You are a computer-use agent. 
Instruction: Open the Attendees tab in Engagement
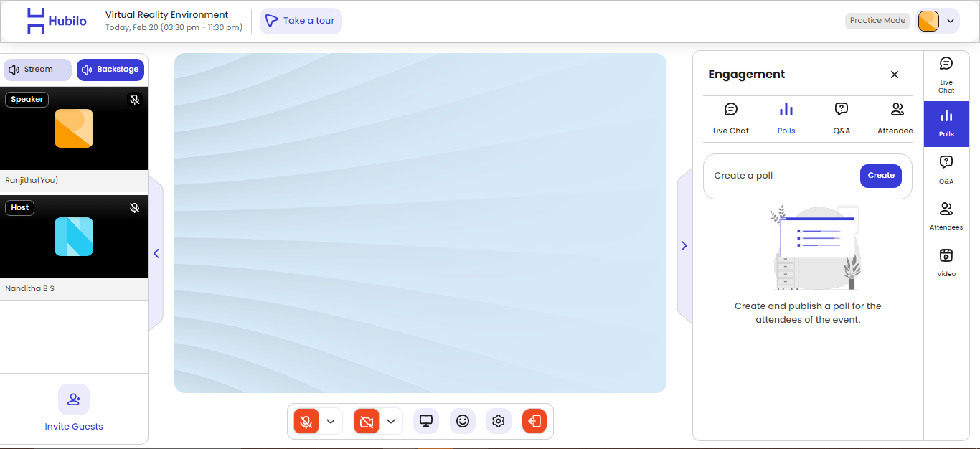(x=896, y=118)
